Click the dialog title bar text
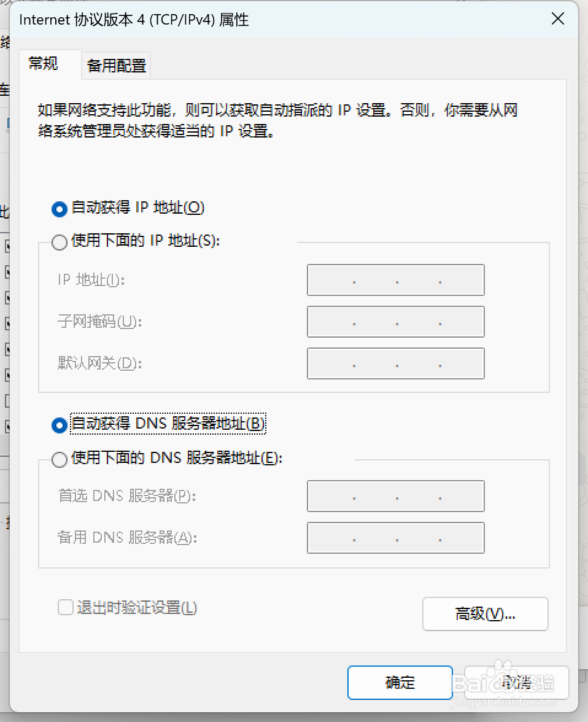The width and height of the screenshot is (588, 722). (134, 20)
